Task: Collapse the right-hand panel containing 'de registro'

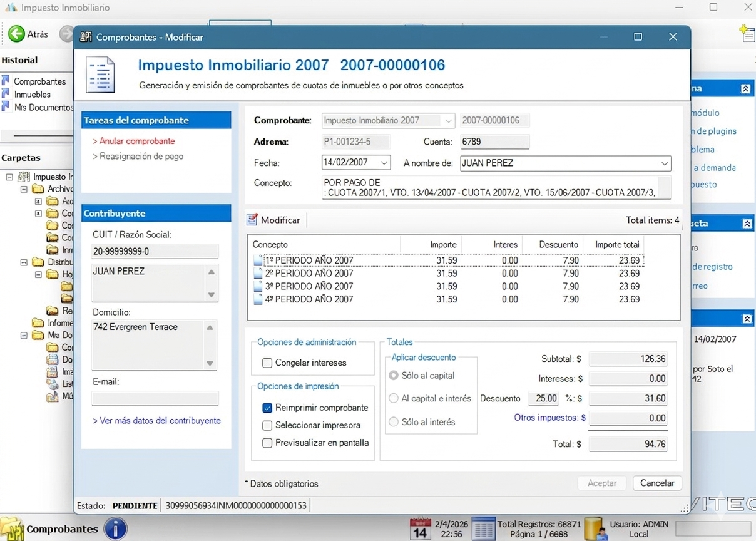Action: (747, 224)
